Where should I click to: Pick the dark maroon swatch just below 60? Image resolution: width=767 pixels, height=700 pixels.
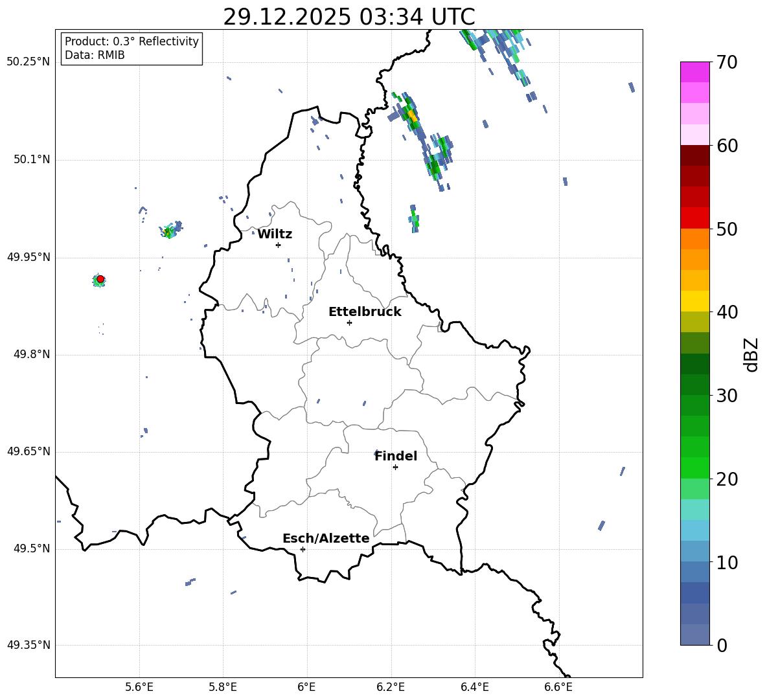695,155
